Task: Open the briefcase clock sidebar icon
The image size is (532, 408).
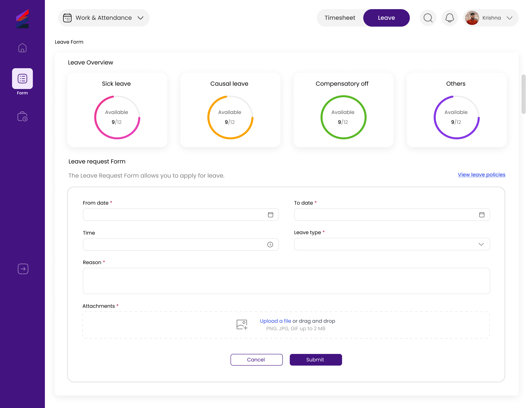Action: [22, 117]
